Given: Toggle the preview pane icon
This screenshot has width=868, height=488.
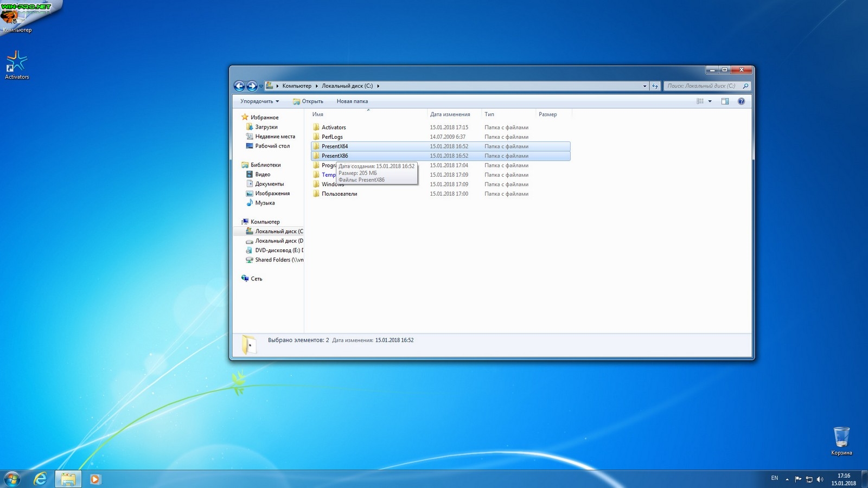Looking at the screenshot, I should point(725,101).
